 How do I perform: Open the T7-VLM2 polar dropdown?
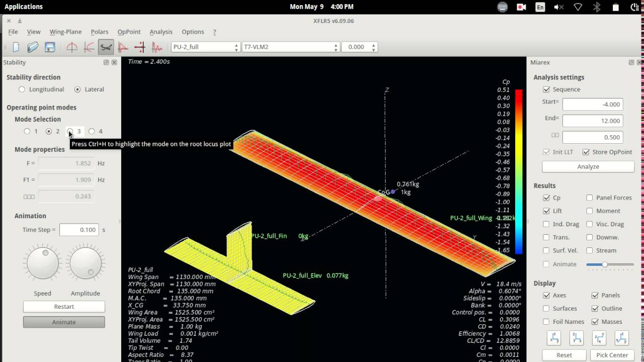tap(291, 47)
